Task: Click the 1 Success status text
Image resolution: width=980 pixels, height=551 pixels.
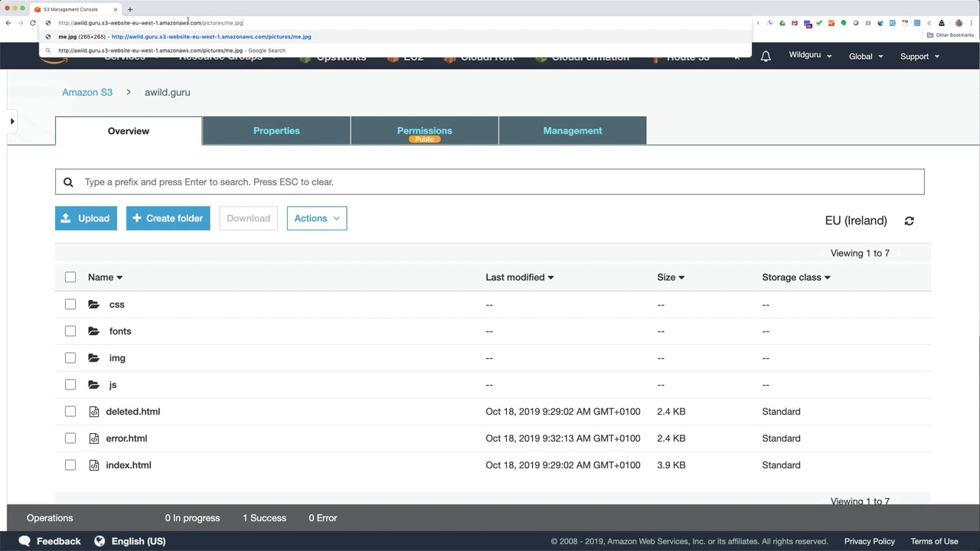Action: tap(264, 518)
